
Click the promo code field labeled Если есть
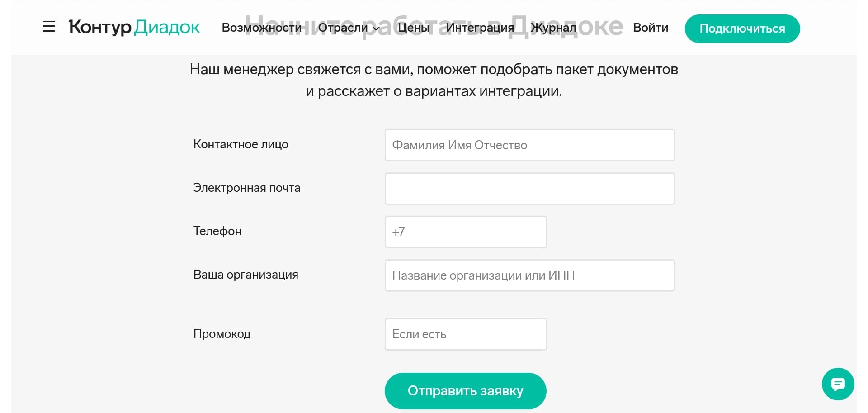point(465,334)
